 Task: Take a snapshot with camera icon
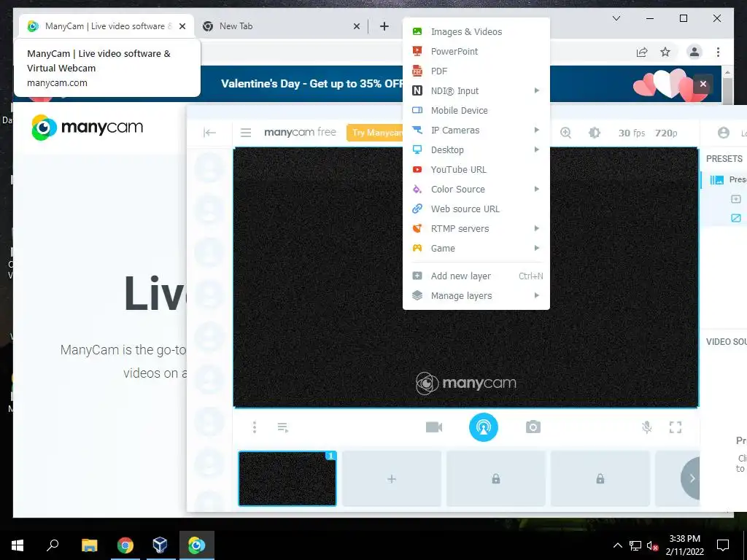[533, 427]
